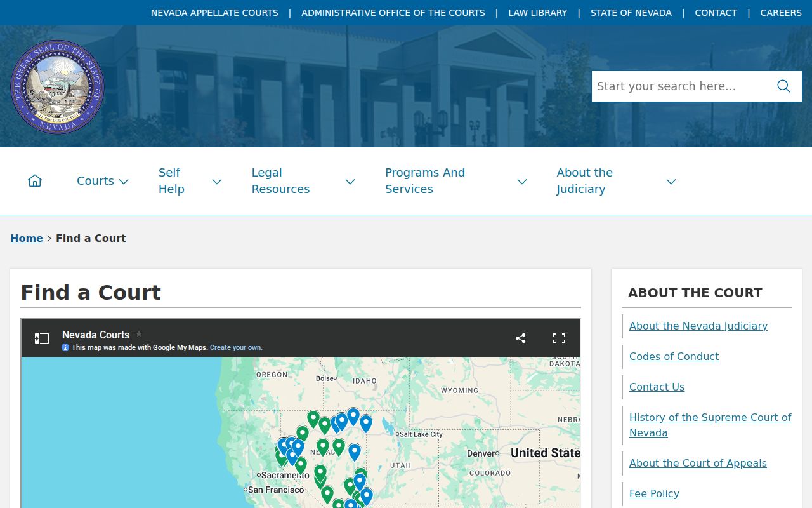Open Administrative Office of the Courts link
Screen dimensions: 812x508
[393, 13]
